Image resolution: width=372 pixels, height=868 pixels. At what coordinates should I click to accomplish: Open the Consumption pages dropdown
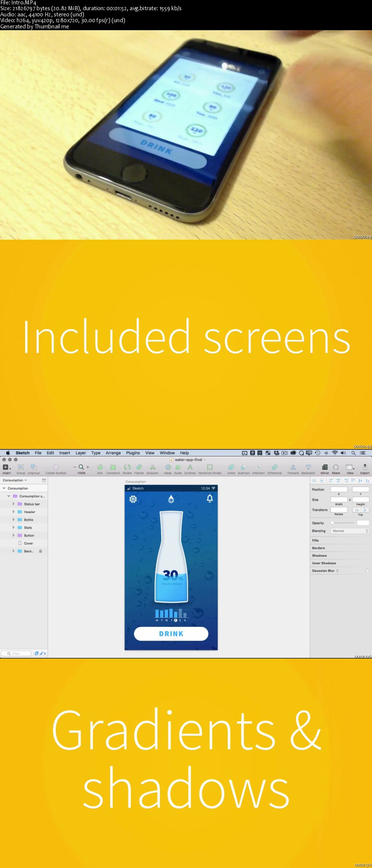pyautogui.click(x=15, y=480)
